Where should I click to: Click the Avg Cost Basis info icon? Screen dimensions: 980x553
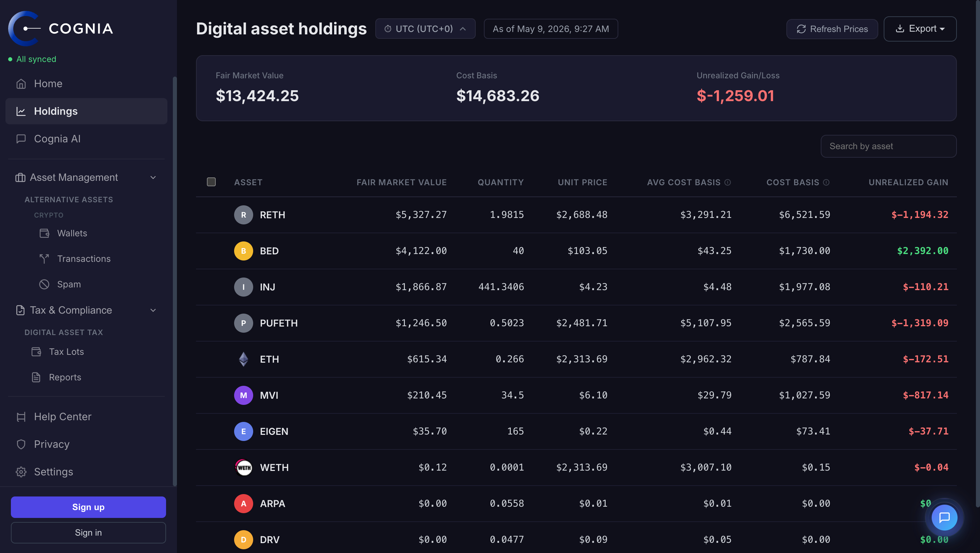(728, 182)
